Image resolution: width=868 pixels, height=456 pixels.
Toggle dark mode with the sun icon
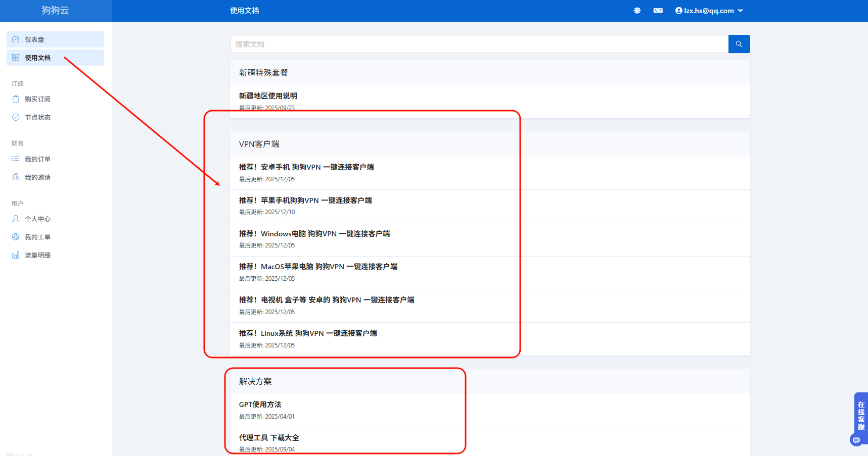click(x=637, y=11)
